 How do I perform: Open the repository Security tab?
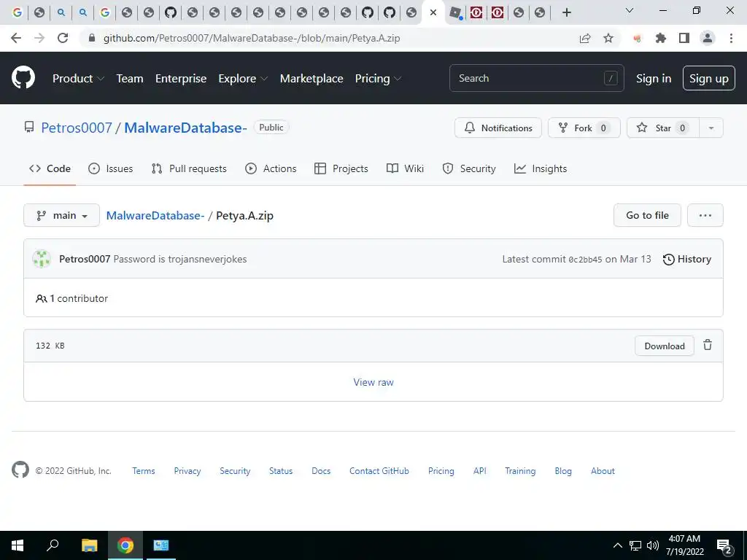(x=469, y=168)
